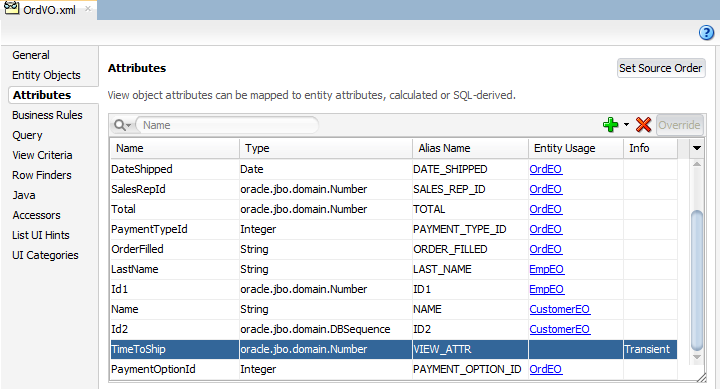
Task: Open the table column options arrow
Action: [697, 148]
